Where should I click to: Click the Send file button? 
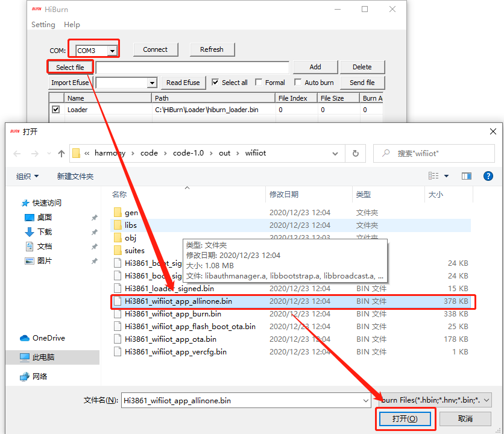pyautogui.click(x=362, y=83)
